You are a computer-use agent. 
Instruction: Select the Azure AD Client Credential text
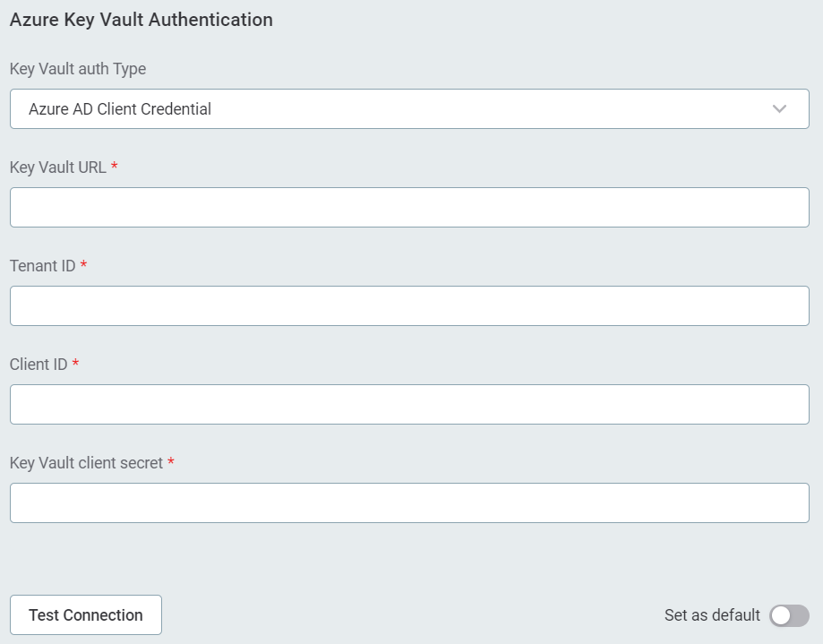coord(120,109)
